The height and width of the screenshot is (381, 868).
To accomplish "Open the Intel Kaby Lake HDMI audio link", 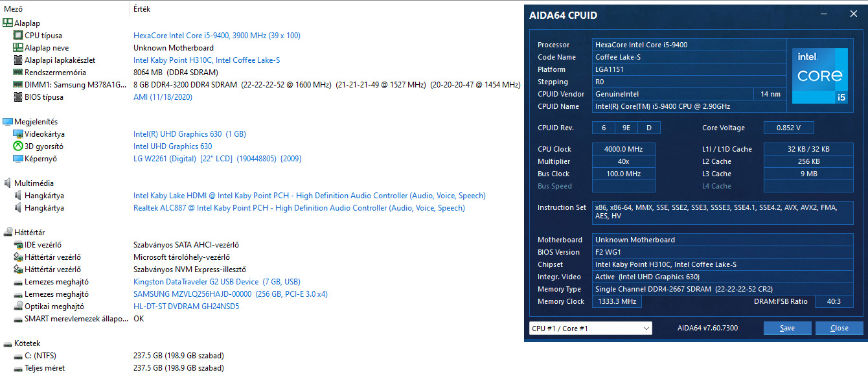I will pos(310,196).
